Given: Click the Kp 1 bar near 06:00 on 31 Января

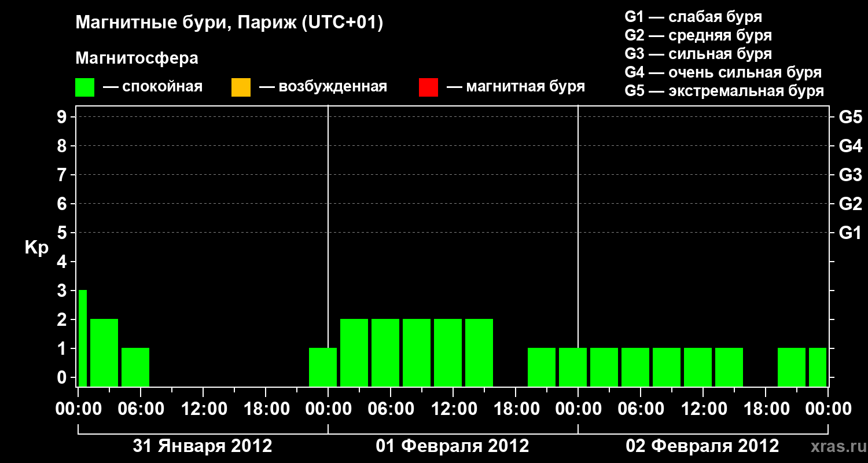Looking at the screenshot, I should [135, 367].
